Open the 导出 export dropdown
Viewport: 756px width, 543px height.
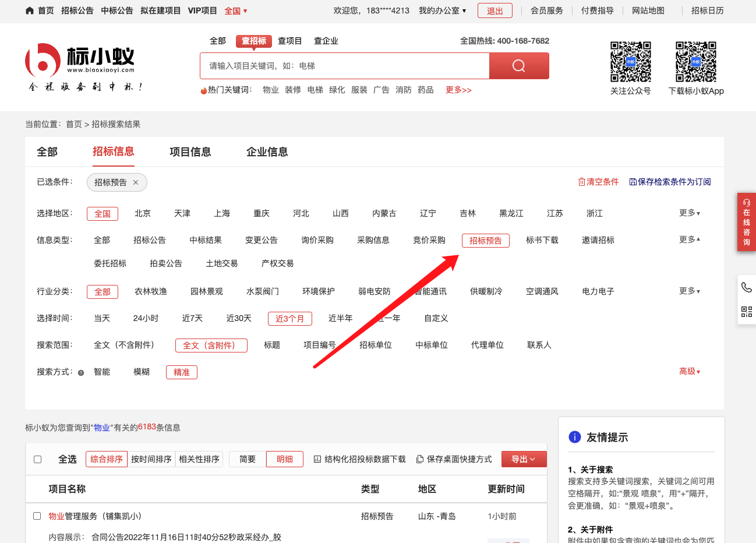click(x=524, y=459)
